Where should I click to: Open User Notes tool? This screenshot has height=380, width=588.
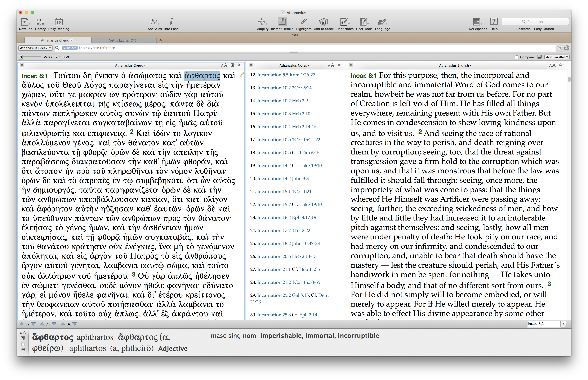pyautogui.click(x=345, y=24)
